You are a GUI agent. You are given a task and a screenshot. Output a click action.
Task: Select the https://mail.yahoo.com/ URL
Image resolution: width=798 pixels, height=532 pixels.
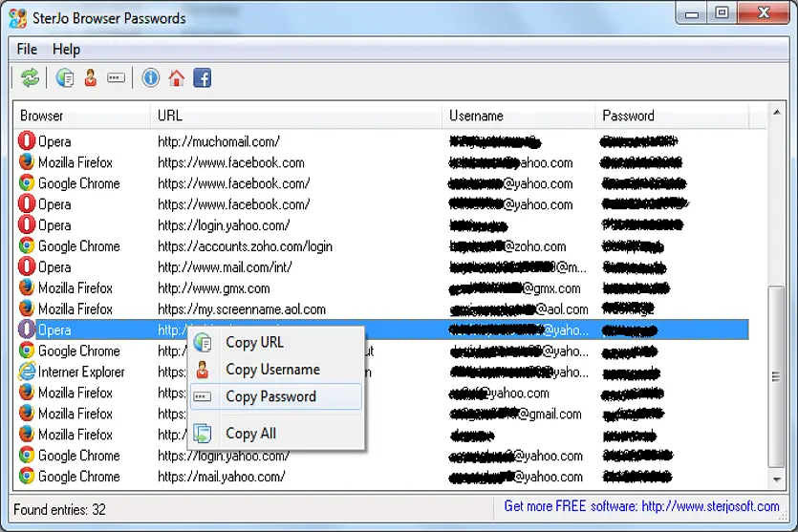pyautogui.click(x=222, y=477)
